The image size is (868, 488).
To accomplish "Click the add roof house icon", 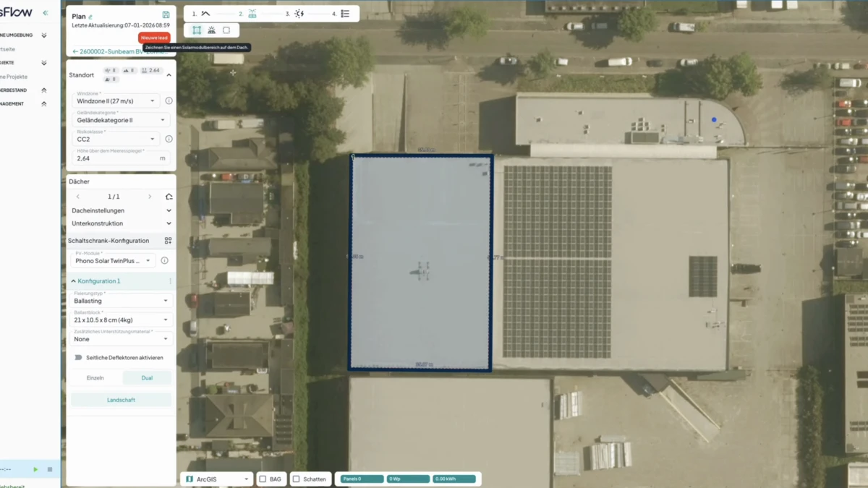I will pos(169,197).
